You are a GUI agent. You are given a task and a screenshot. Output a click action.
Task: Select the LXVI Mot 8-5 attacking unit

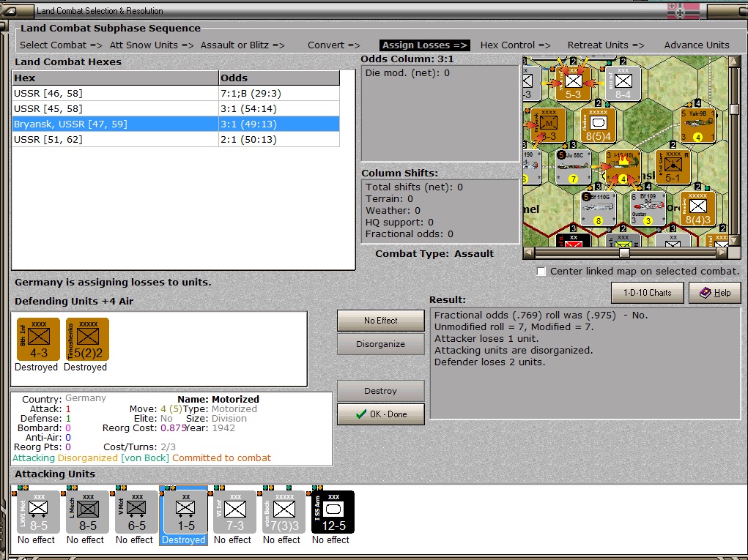pyautogui.click(x=38, y=512)
